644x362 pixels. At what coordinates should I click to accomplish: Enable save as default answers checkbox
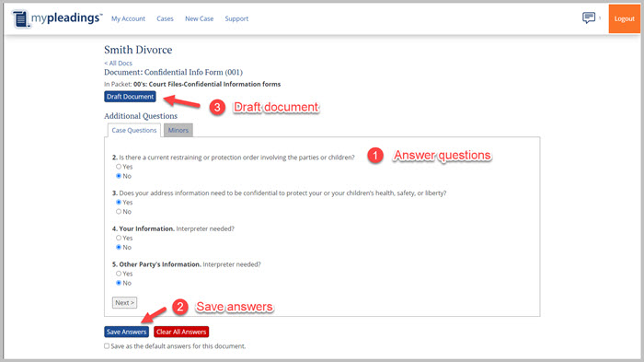tap(107, 346)
